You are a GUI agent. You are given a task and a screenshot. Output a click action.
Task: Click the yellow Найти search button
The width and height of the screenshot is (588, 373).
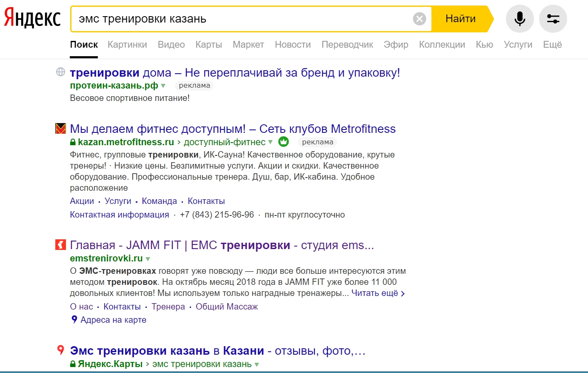[461, 19]
